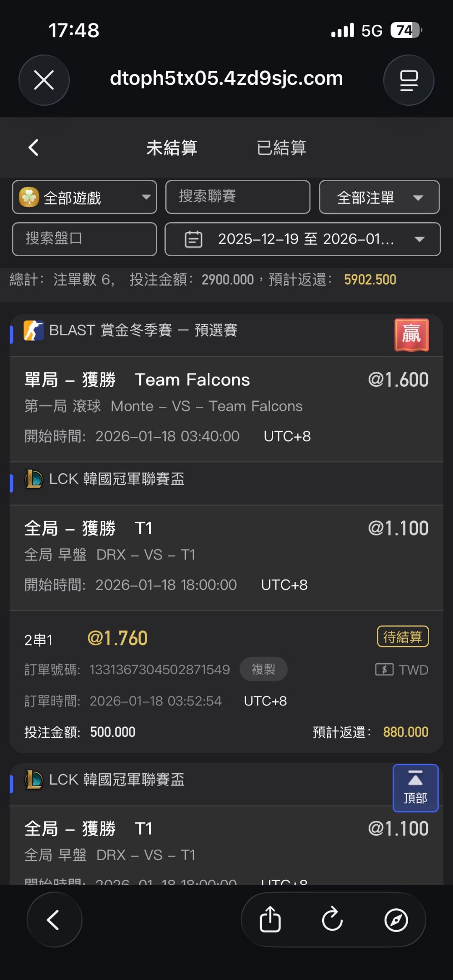453x980 pixels.
Task: Go back with the header chevron
Action: point(34,148)
